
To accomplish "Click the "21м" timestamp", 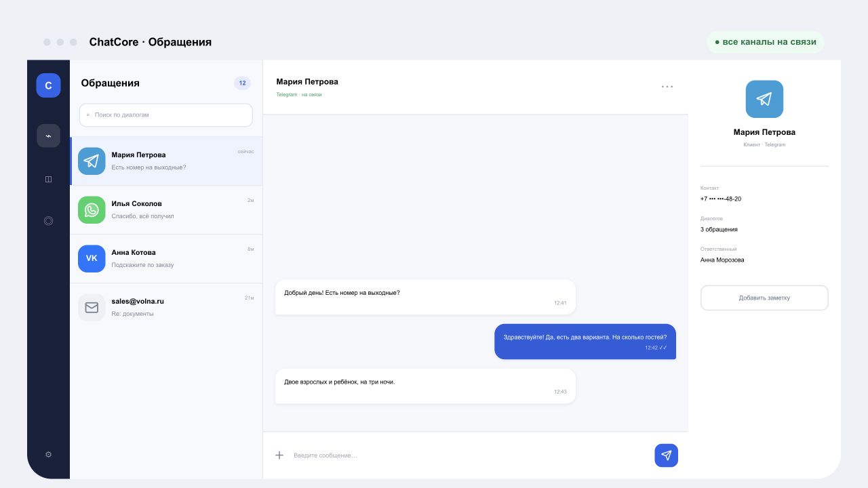I will tap(250, 298).
